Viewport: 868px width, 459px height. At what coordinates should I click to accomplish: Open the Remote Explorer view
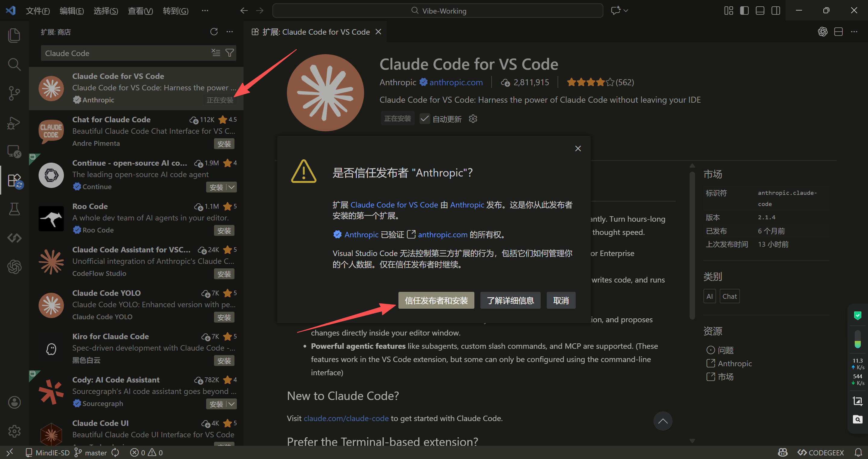14,151
